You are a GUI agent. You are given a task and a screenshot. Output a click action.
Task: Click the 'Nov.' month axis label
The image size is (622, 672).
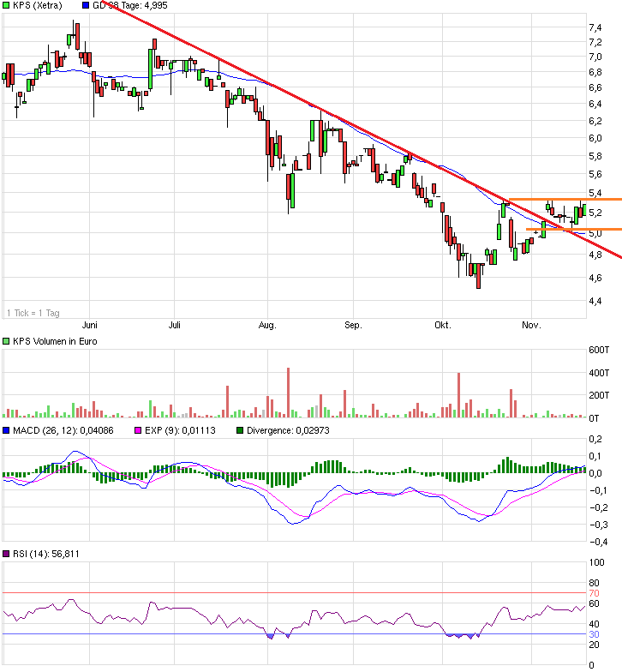point(531,325)
